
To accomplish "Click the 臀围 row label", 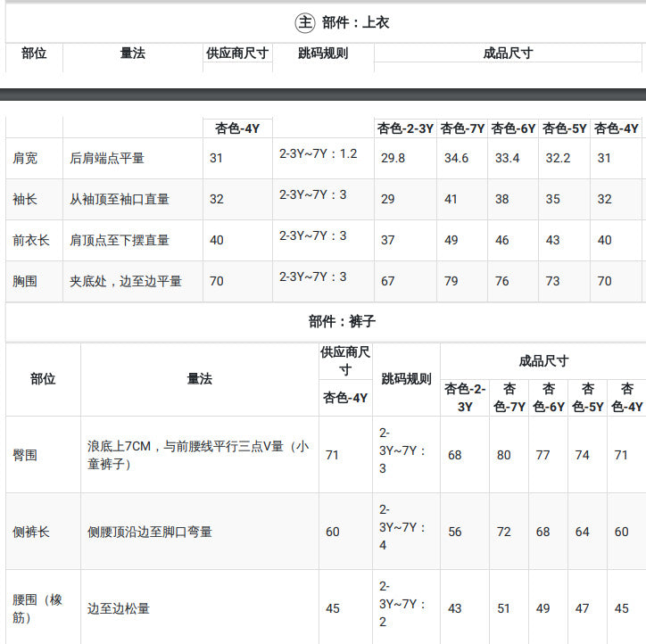I will coord(25,455).
